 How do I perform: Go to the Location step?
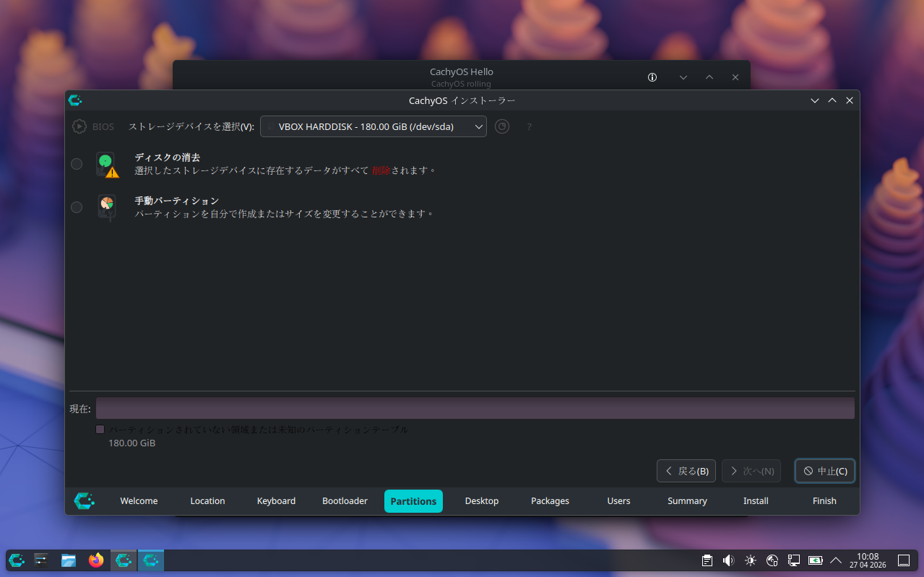coord(207,501)
